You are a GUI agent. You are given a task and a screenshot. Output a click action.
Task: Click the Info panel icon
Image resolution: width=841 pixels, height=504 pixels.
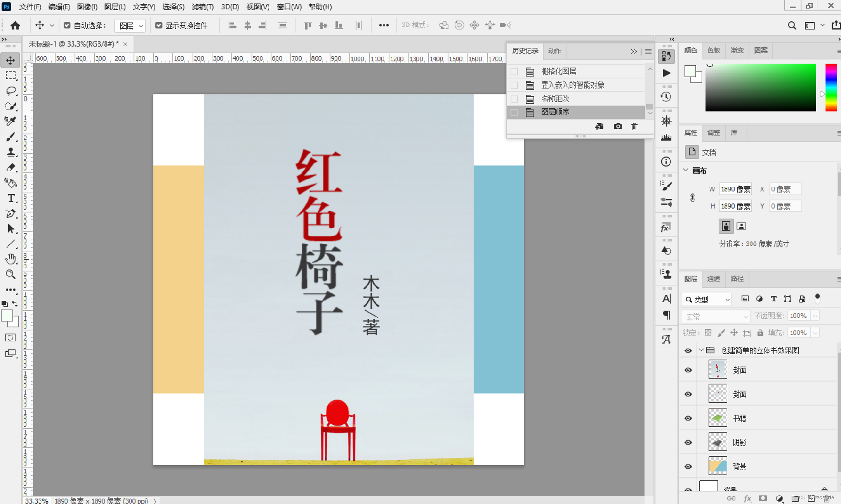point(666,162)
